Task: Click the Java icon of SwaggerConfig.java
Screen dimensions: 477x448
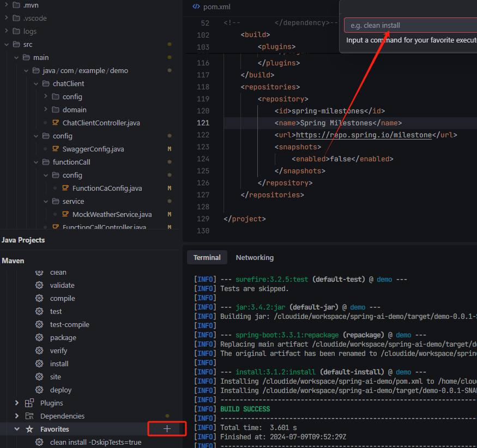Action: [56, 149]
